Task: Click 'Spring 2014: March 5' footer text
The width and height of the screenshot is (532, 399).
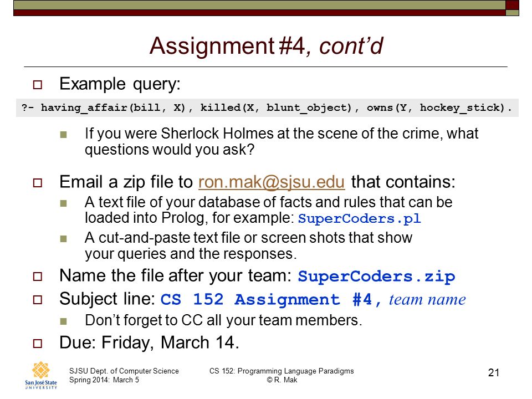Action: (x=104, y=380)
